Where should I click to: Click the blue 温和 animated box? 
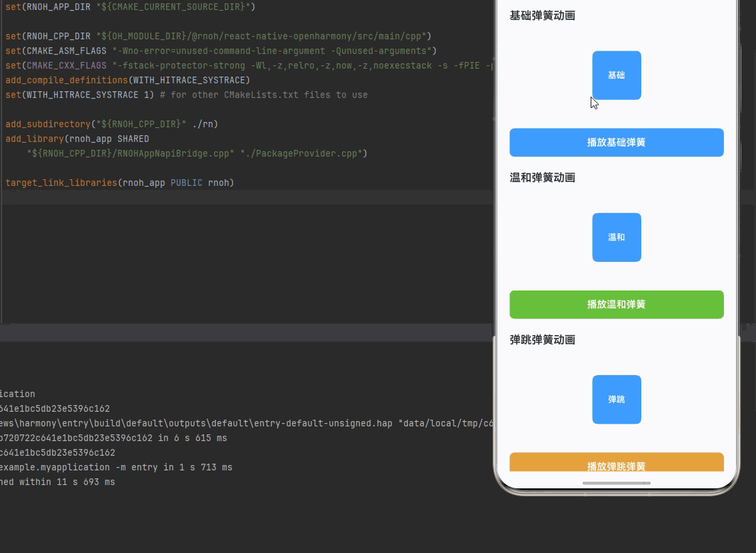tap(617, 237)
